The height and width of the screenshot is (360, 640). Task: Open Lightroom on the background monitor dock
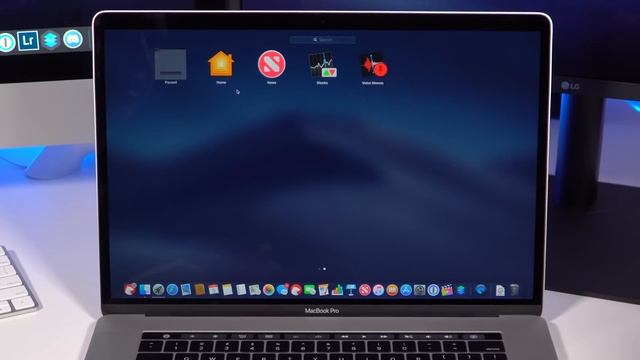click(x=28, y=40)
